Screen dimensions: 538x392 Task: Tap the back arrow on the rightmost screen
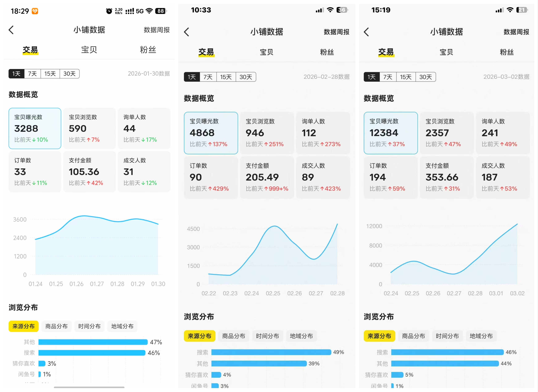click(367, 31)
